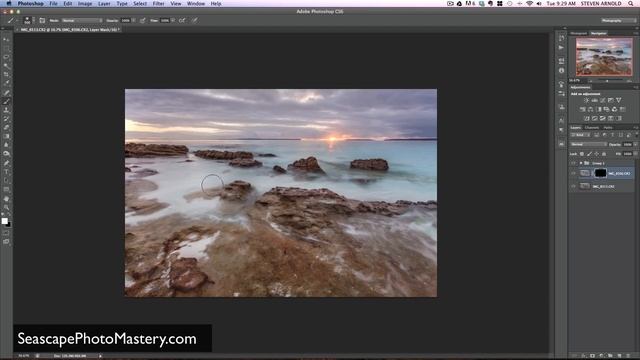Click the background color swatch

point(9,224)
